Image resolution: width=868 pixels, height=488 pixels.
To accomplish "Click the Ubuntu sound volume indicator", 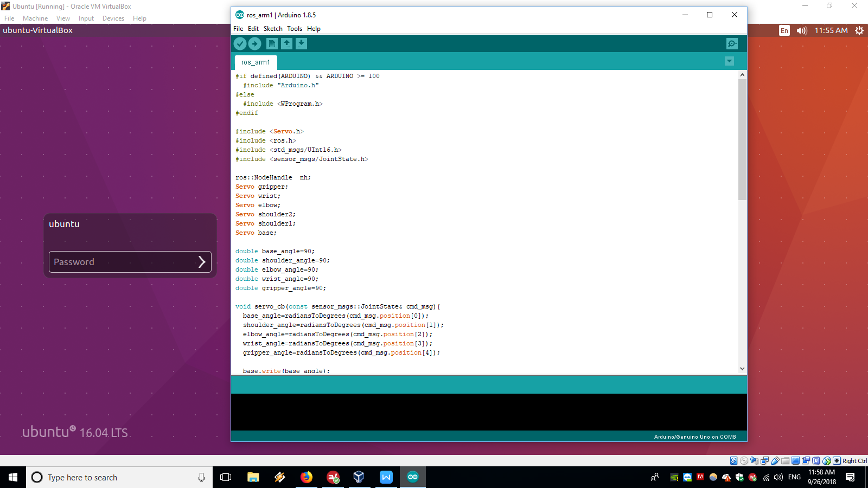I will (802, 30).
